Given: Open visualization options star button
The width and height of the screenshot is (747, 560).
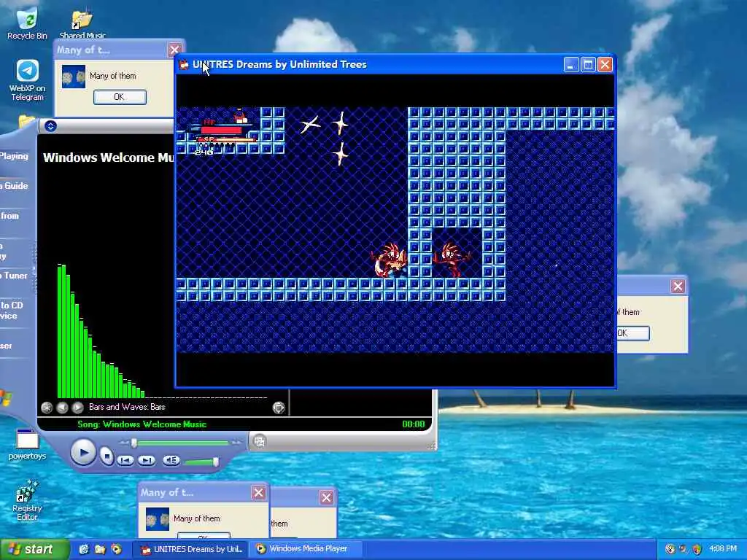Looking at the screenshot, I should click(47, 407).
